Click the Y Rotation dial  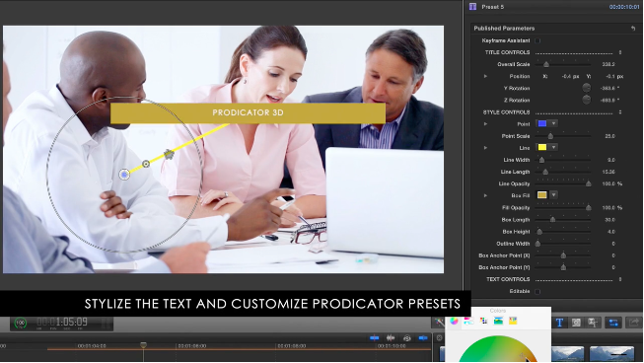click(x=587, y=88)
